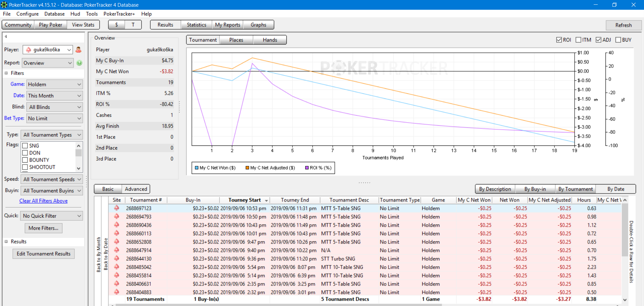Open the Quick filter dropdown
Viewport: 644px width, 306px height.
pos(52,216)
